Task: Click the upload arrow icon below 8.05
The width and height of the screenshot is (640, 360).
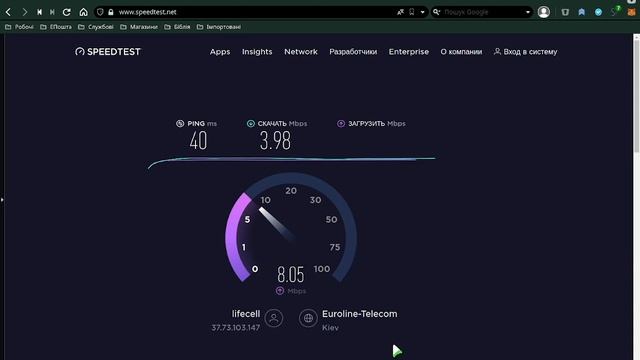Action: pyautogui.click(x=280, y=291)
